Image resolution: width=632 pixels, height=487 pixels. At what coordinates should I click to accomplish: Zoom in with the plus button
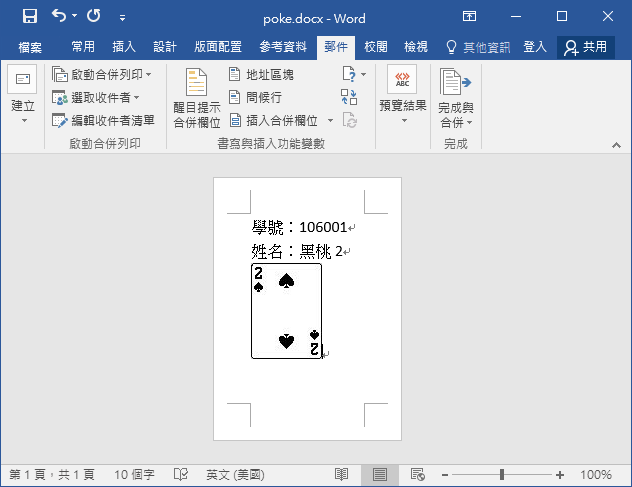click(x=560, y=475)
